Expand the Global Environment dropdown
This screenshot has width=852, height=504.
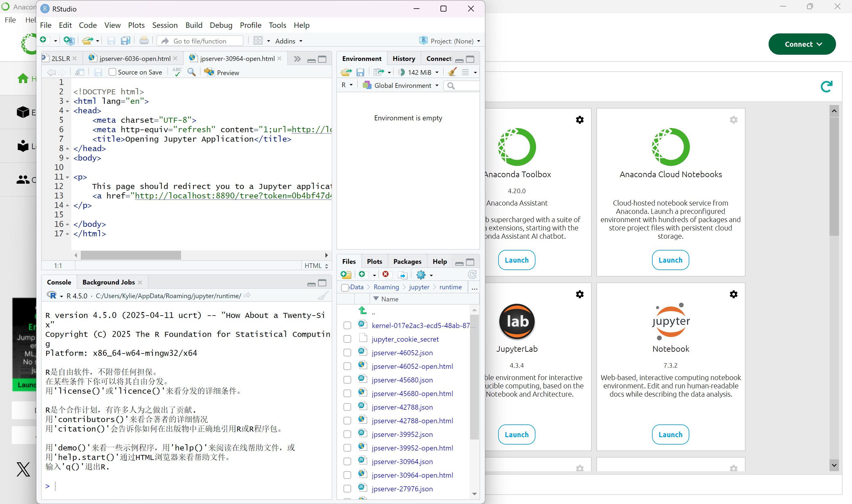pyautogui.click(x=402, y=85)
